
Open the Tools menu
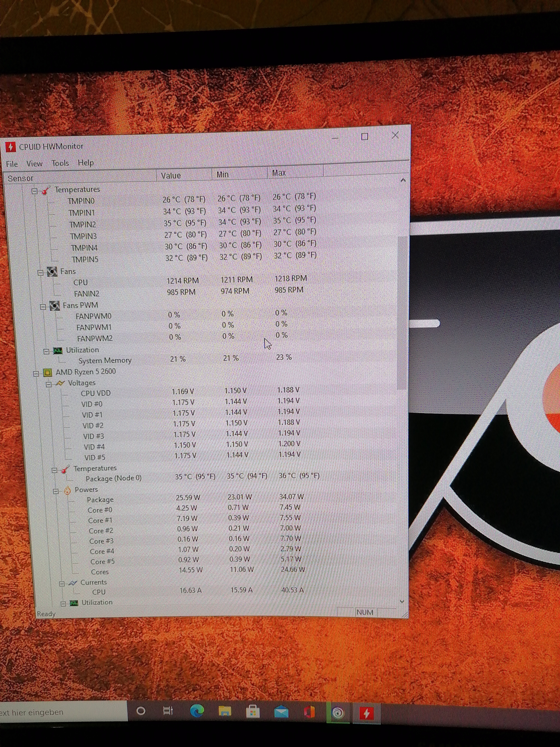tap(60, 163)
